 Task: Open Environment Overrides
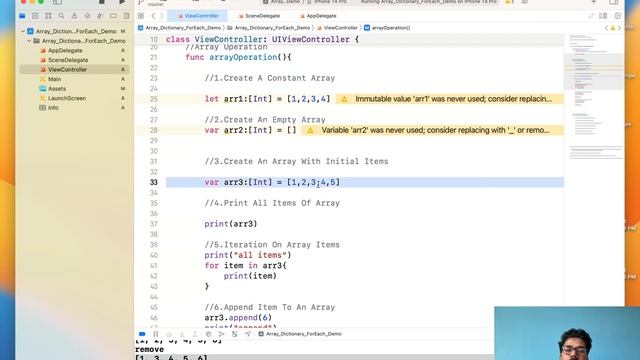click(x=235, y=334)
